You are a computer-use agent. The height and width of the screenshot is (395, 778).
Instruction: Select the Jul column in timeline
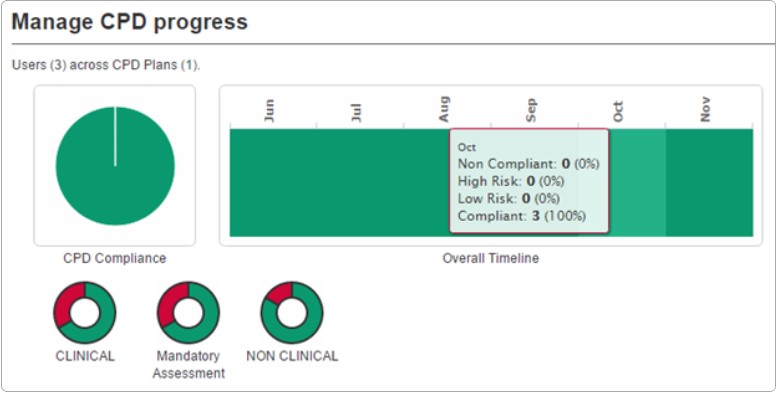[x=361, y=183]
